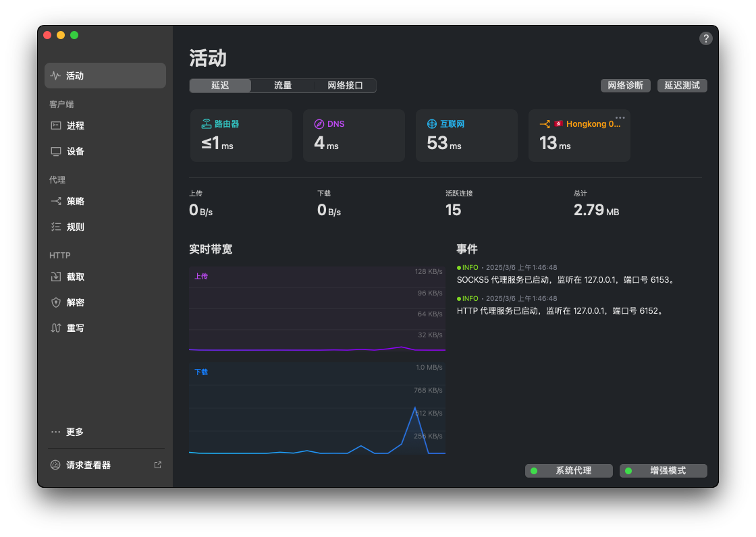This screenshot has width=756, height=537.
Task: View the 规则 list from the sidebar
Action: (x=73, y=227)
